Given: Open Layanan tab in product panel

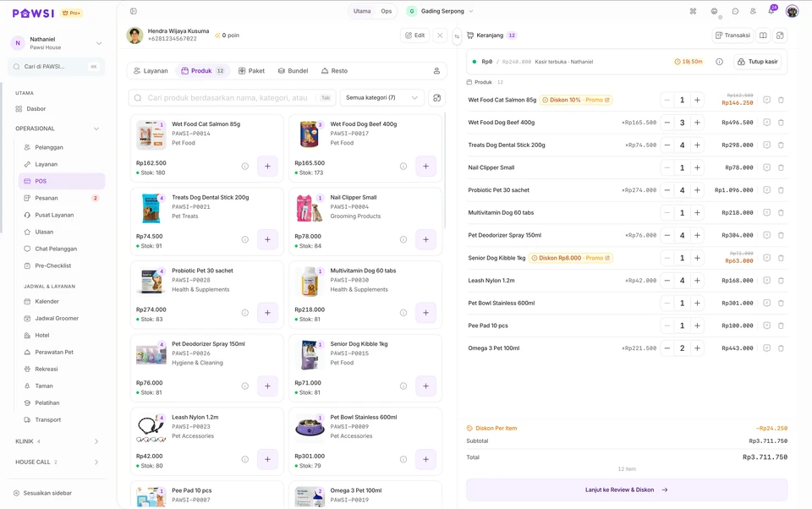Looking at the screenshot, I should coord(151,71).
